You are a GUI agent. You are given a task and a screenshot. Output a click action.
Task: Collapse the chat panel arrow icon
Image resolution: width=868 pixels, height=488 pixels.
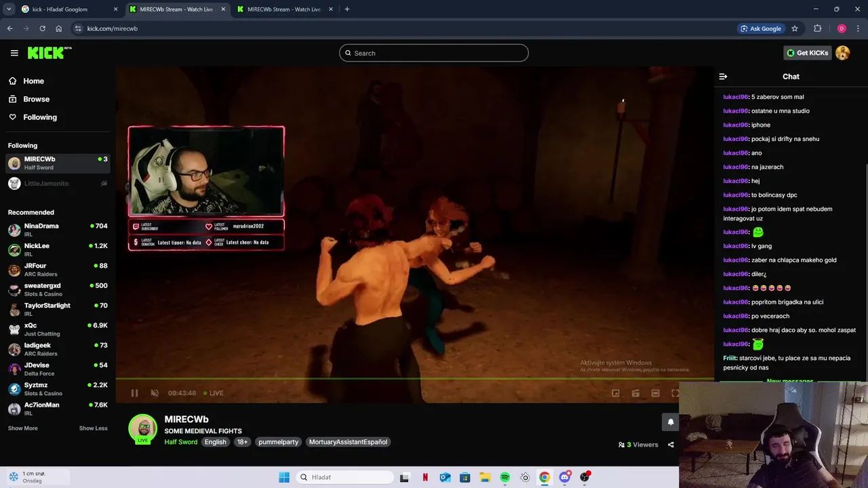(x=723, y=77)
